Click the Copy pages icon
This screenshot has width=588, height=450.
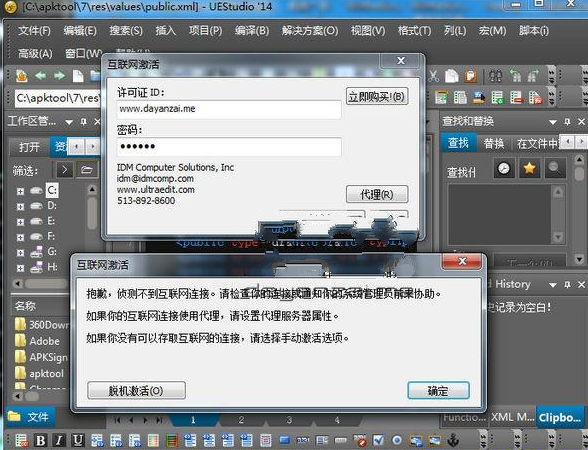[452, 76]
